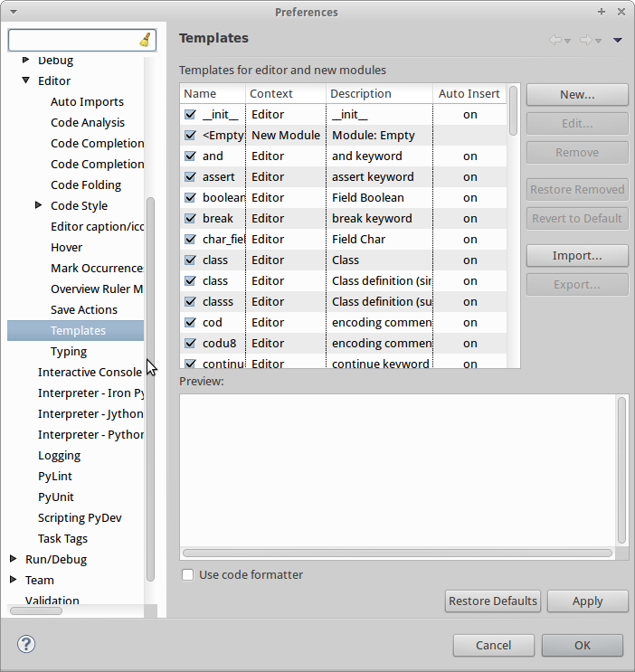Enable Use code formatter checkbox
The height and width of the screenshot is (672, 635).
188,575
